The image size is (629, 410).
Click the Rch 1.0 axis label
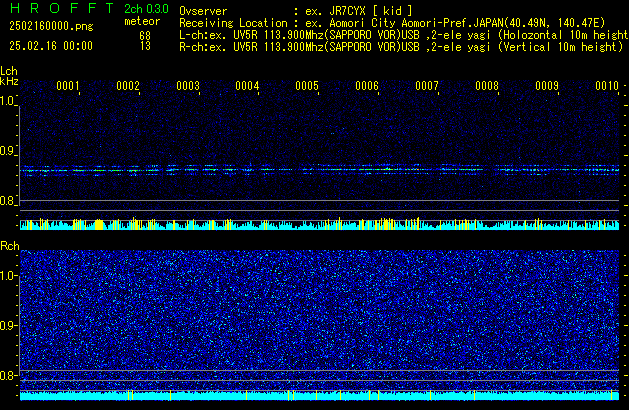point(7,276)
